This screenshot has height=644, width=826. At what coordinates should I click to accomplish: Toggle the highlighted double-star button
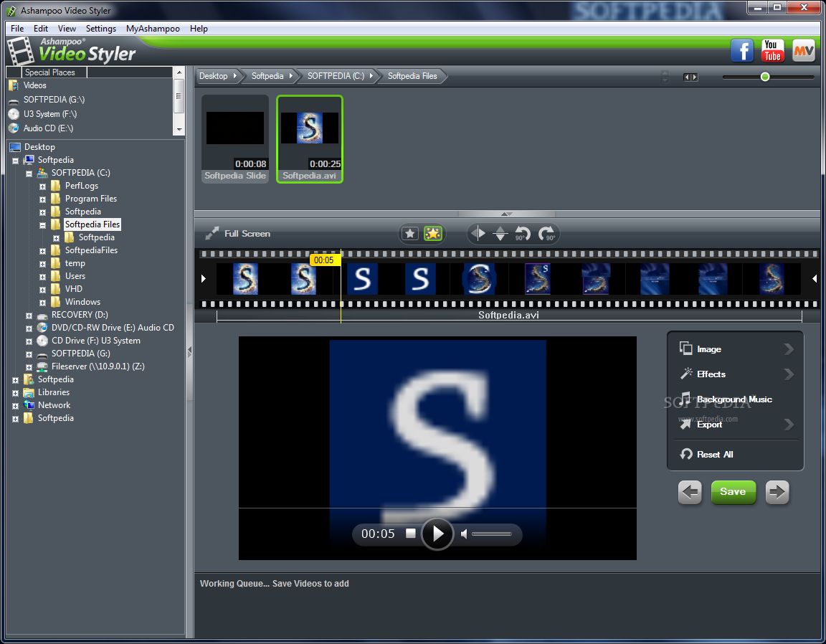pyautogui.click(x=433, y=234)
